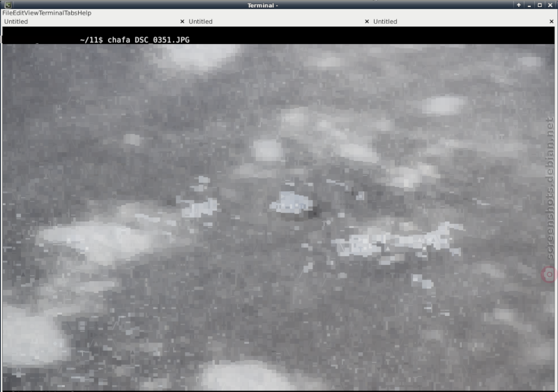The height and width of the screenshot is (392, 558).
Task: Click the terminal icon in title bar
Action: pos(8,5)
